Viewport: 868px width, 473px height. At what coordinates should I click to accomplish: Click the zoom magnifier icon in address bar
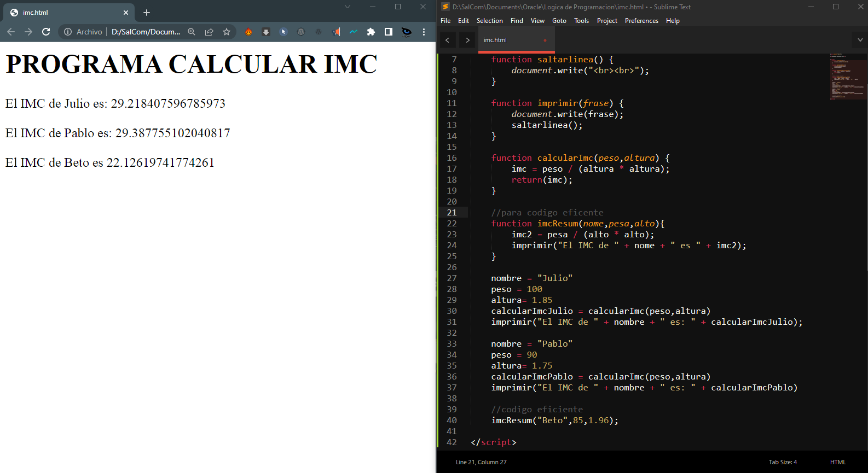pos(192,32)
